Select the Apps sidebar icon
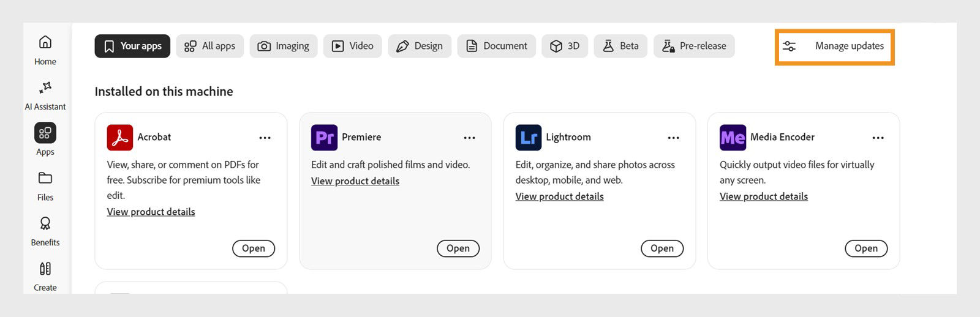Viewport: 980px width, 317px height. click(x=45, y=140)
